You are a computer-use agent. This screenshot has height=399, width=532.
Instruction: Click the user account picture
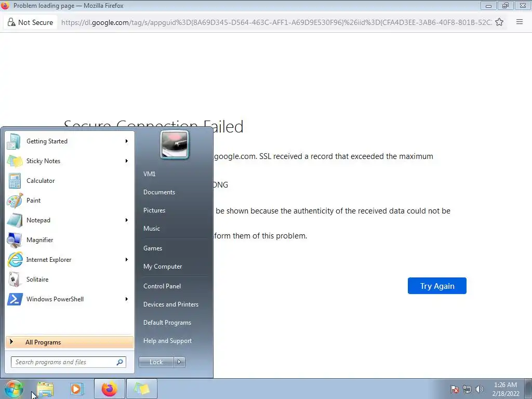(x=175, y=145)
